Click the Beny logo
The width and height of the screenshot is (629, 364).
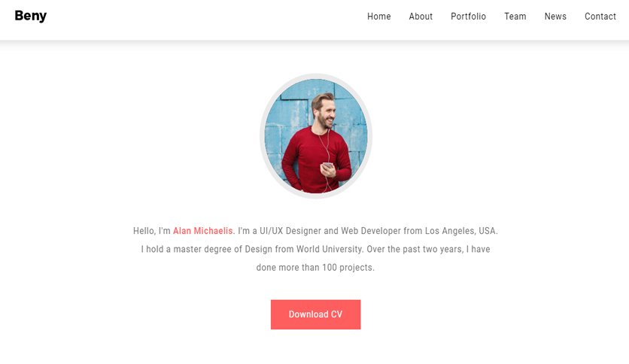coord(31,16)
